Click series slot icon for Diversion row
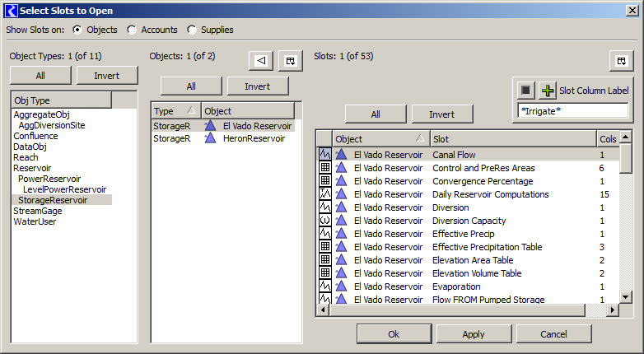The width and height of the screenshot is (644, 354). [324, 207]
